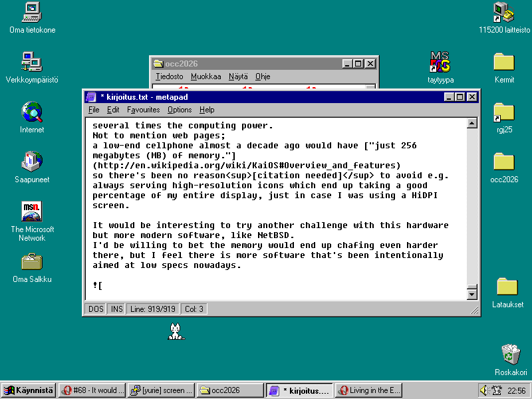Click the KaiOS wikipedia URL text

[247, 166]
